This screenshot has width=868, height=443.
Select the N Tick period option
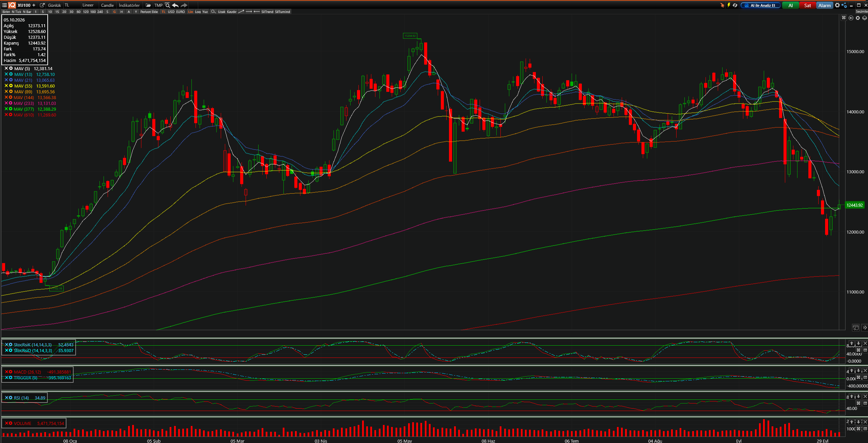point(16,12)
